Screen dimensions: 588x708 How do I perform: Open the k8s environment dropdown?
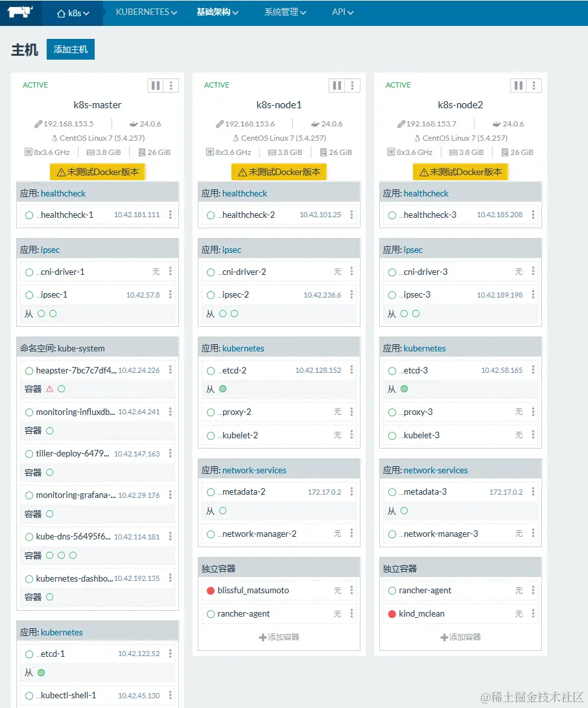(x=71, y=12)
